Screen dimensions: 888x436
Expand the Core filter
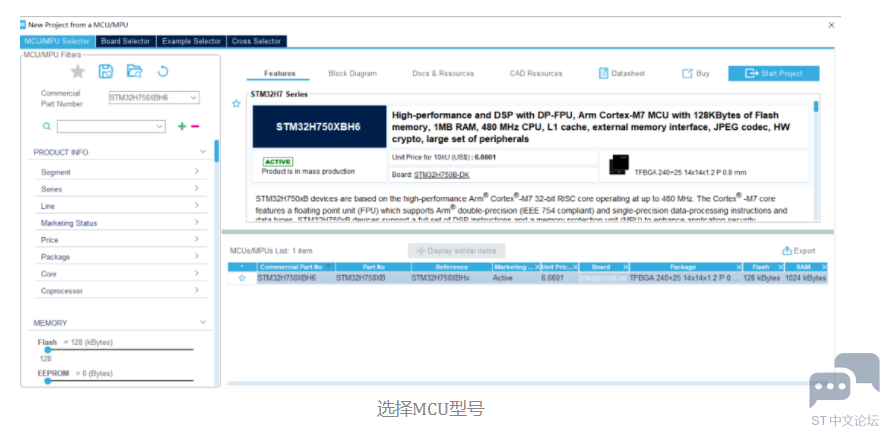coord(197,273)
